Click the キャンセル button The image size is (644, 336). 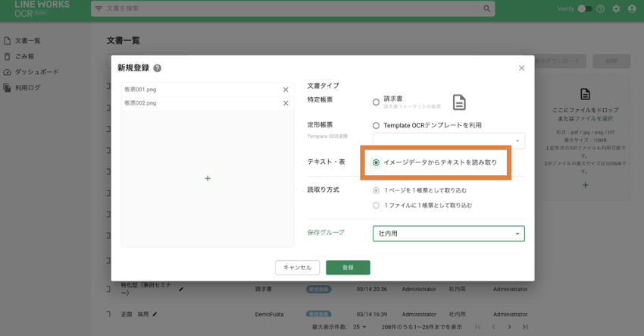pyautogui.click(x=297, y=268)
